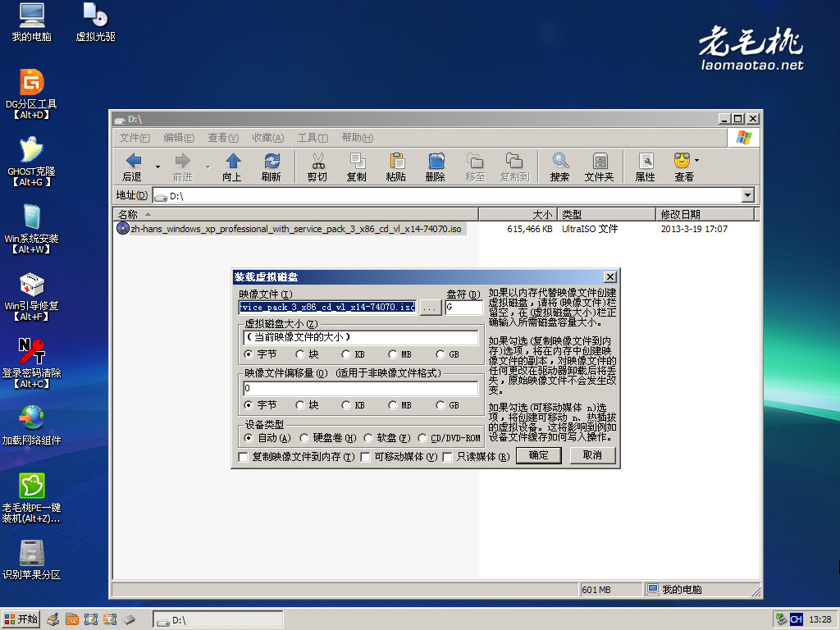Click the system tray clock 13:28
Viewport: 840px width, 630px height.
pyautogui.click(x=820, y=619)
